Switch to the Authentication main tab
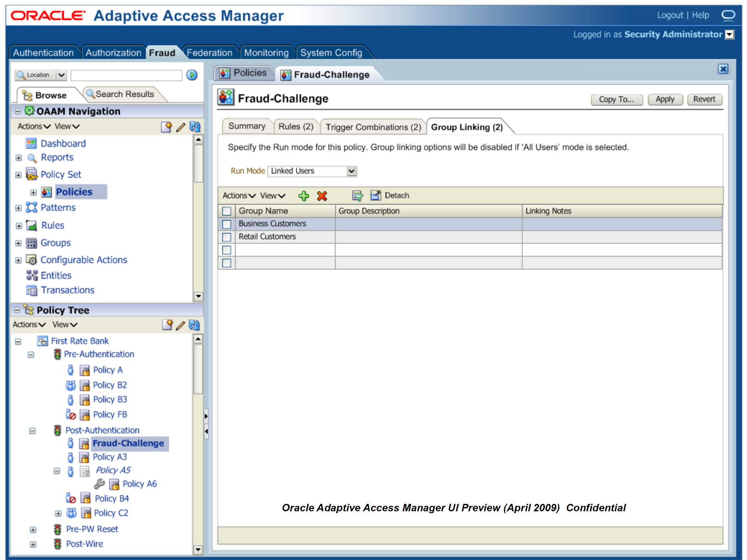Screen dimensions: 747x560 tap(43, 53)
